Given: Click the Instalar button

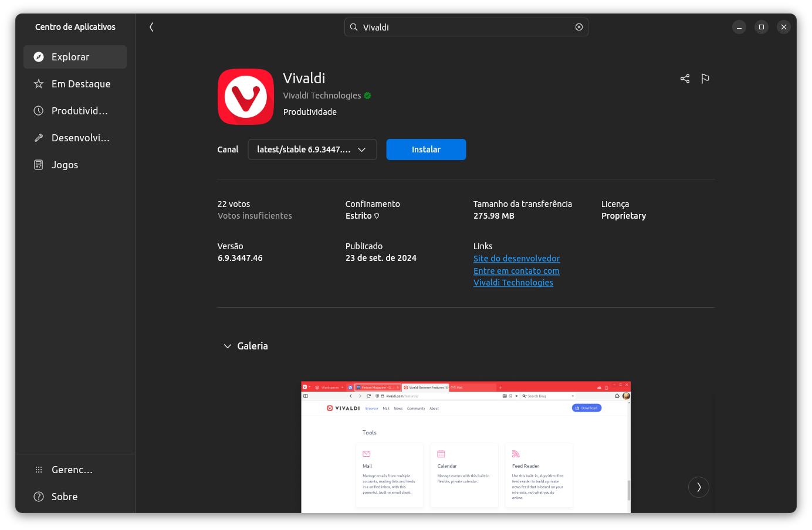Looking at the screenshot, I should (426, 150).
